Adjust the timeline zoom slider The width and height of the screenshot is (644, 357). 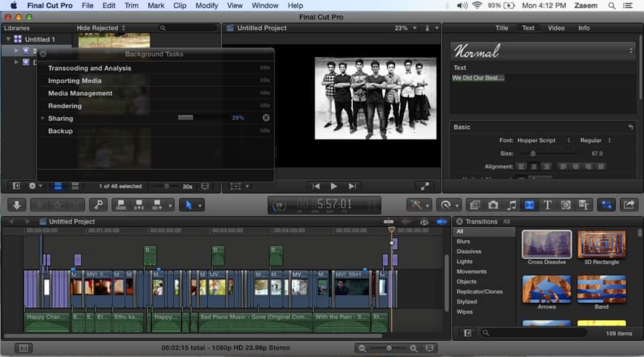(388, 348)
